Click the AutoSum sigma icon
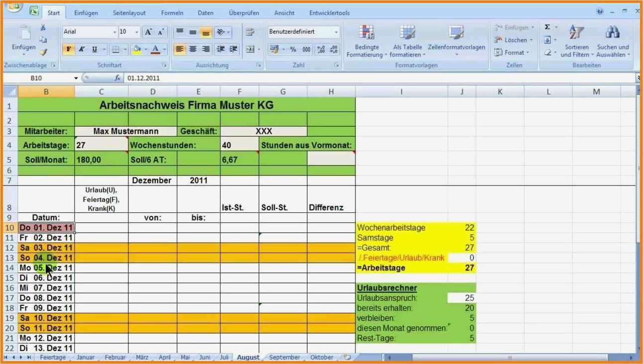Viewport: 643px width, 364px height. 547,27
